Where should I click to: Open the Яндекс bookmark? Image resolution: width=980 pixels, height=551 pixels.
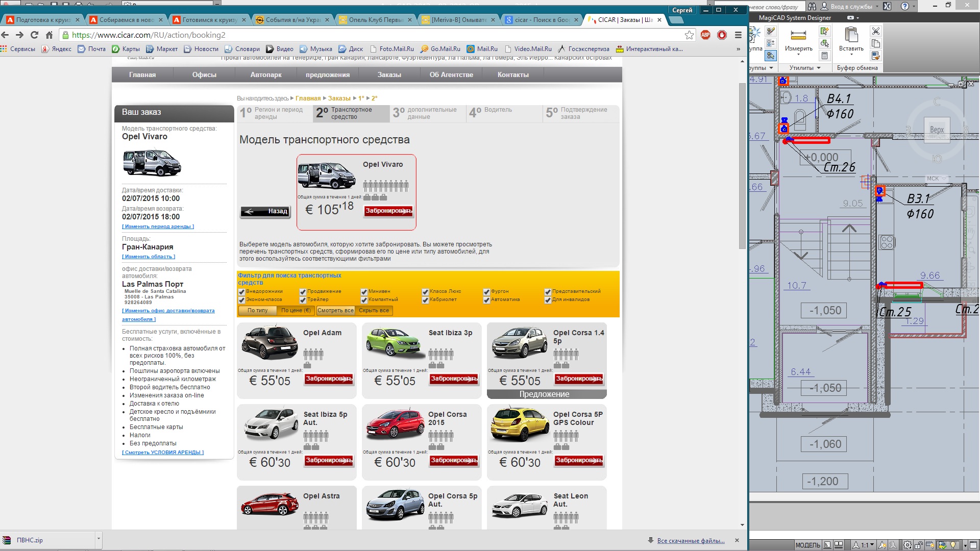coord(57,49)
